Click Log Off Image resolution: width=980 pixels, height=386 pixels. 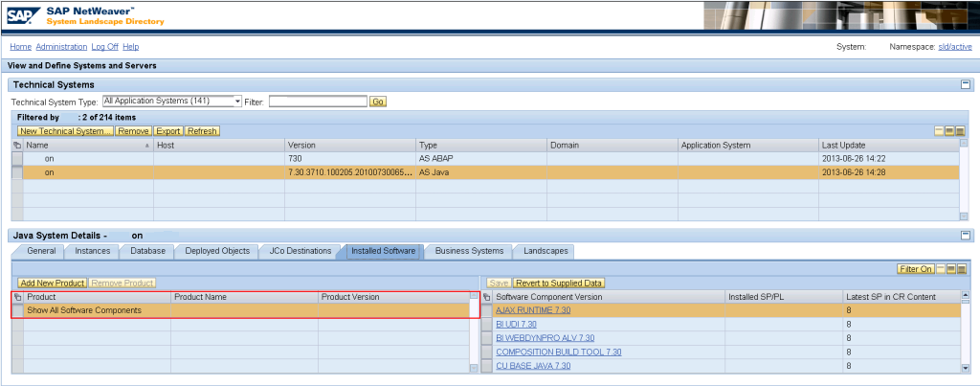click(x=104, y=47)
